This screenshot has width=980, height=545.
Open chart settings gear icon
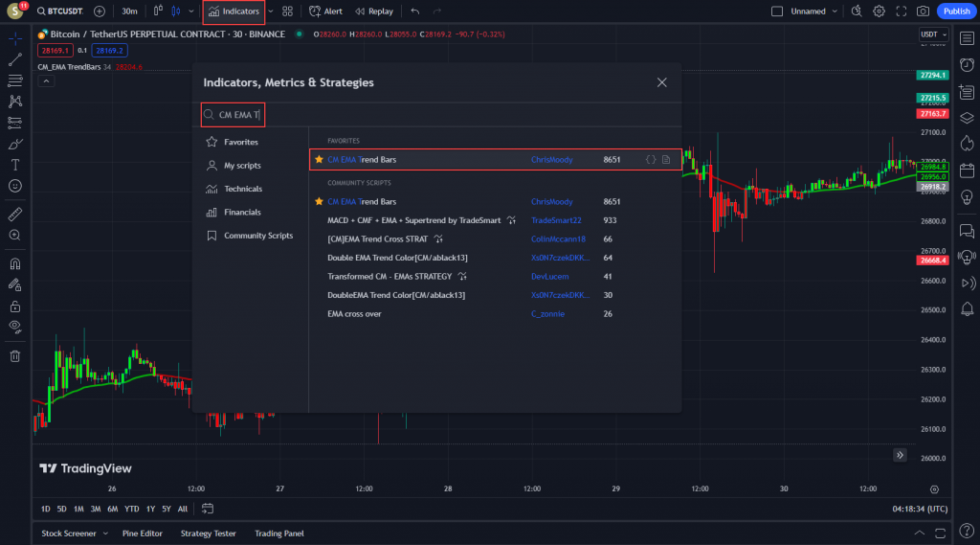[879, 11]
